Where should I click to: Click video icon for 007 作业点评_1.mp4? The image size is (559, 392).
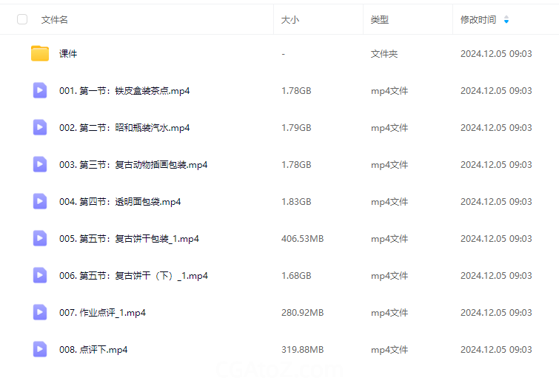[x=40, y=312]
